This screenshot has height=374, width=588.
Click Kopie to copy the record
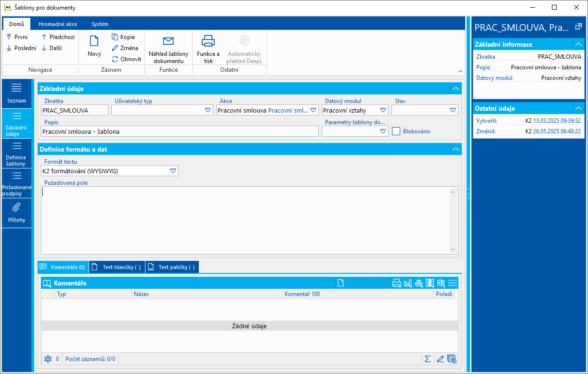[123, 37]
